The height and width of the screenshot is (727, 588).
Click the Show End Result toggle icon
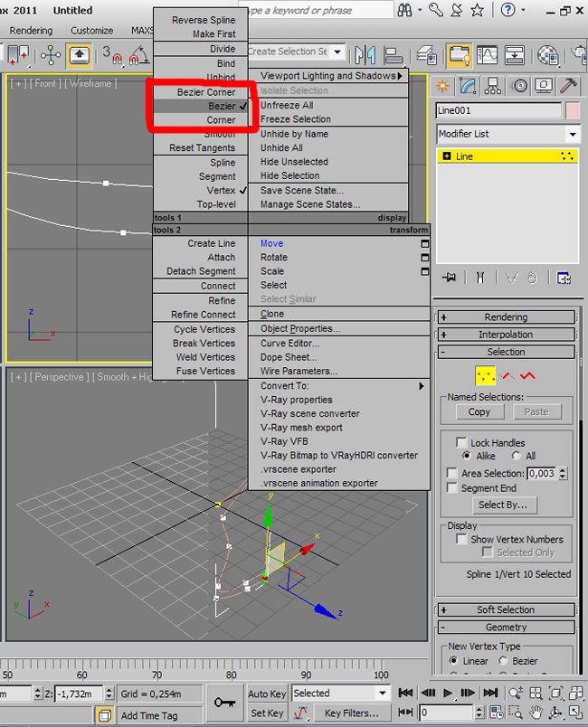pyautogui.click(x=480, y=278)
